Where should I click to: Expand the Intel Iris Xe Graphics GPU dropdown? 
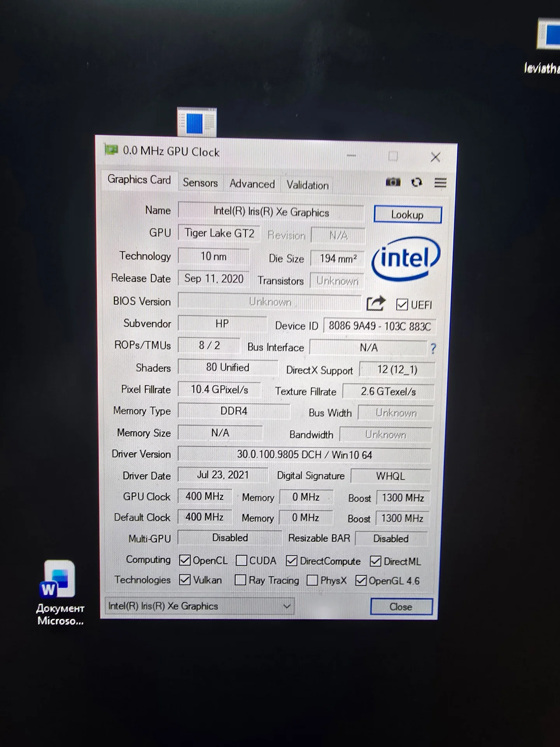199,606
